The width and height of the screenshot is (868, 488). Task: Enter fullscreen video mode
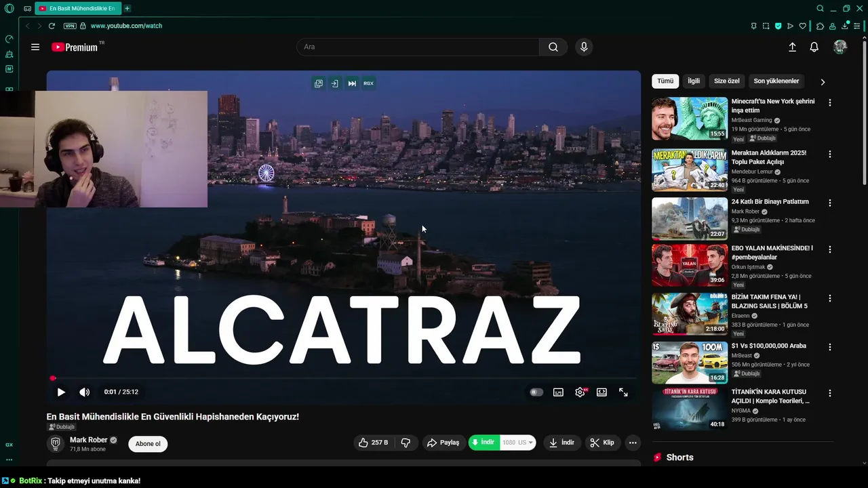[623, 392]
